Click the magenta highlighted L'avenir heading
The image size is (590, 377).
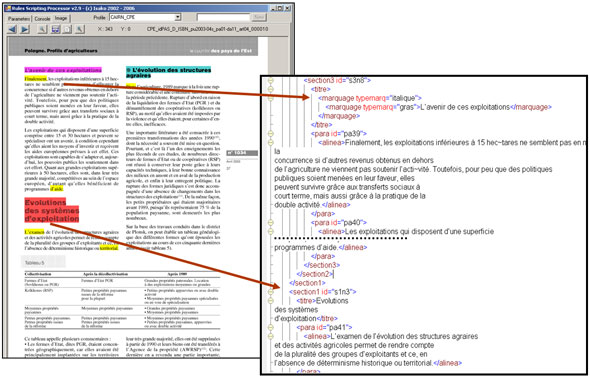tap(63, 70)
